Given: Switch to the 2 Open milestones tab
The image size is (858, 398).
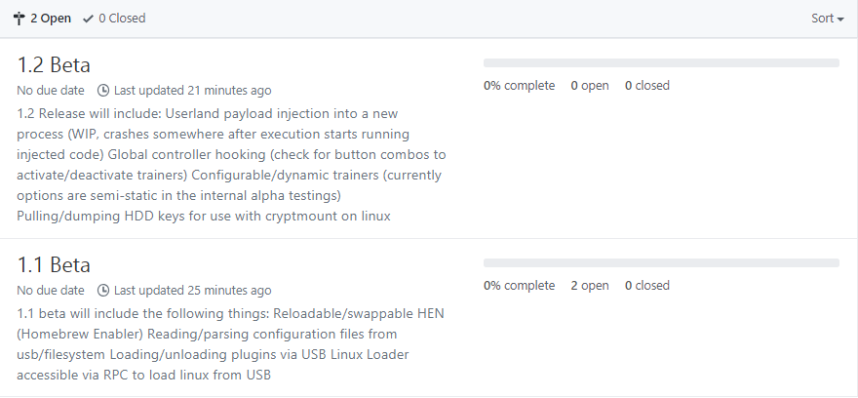Looking at the screenshot, I should point(42,19).
